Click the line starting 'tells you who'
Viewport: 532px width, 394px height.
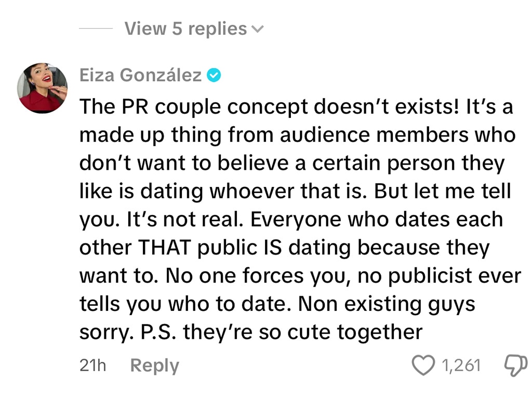pyautogui.click(x=277, y=304)
